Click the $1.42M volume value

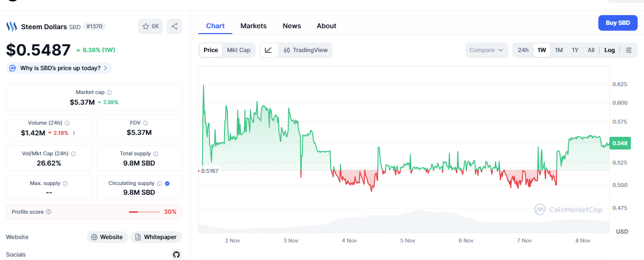click(33, 133)
